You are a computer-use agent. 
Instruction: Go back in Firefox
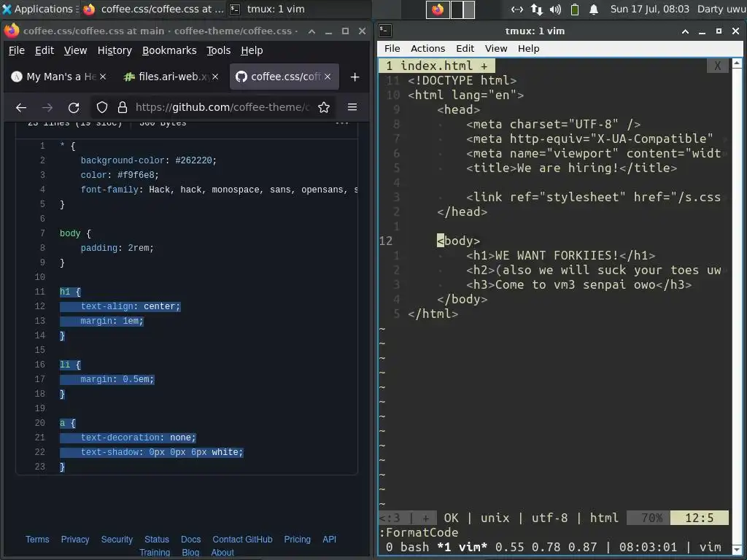point(21,108)
